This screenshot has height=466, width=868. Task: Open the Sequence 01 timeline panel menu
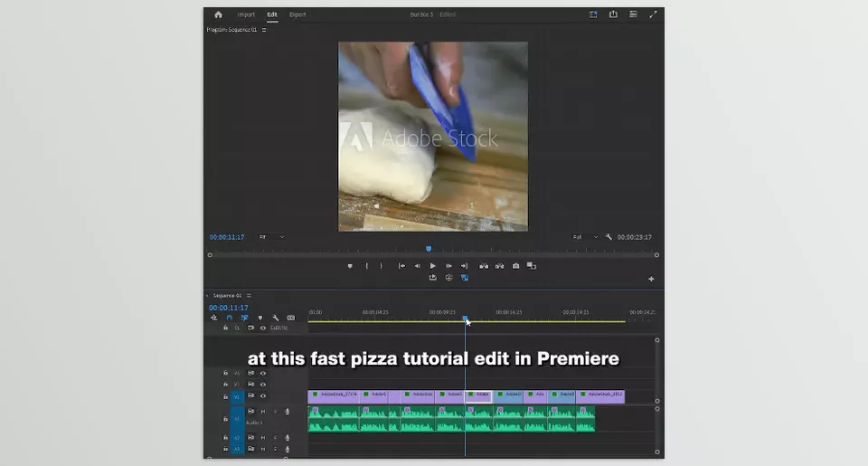tap(249, 296)
